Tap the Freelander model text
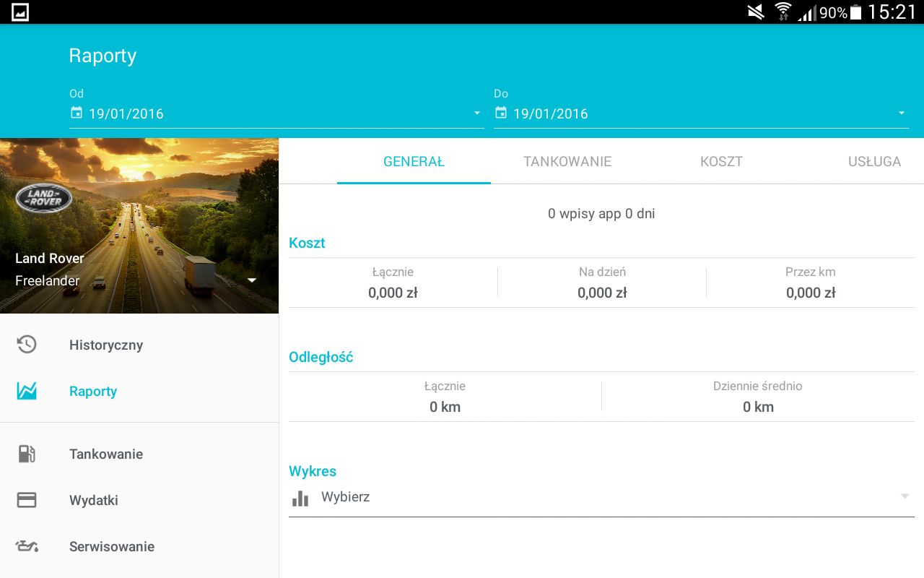 [x=48, y=280]
